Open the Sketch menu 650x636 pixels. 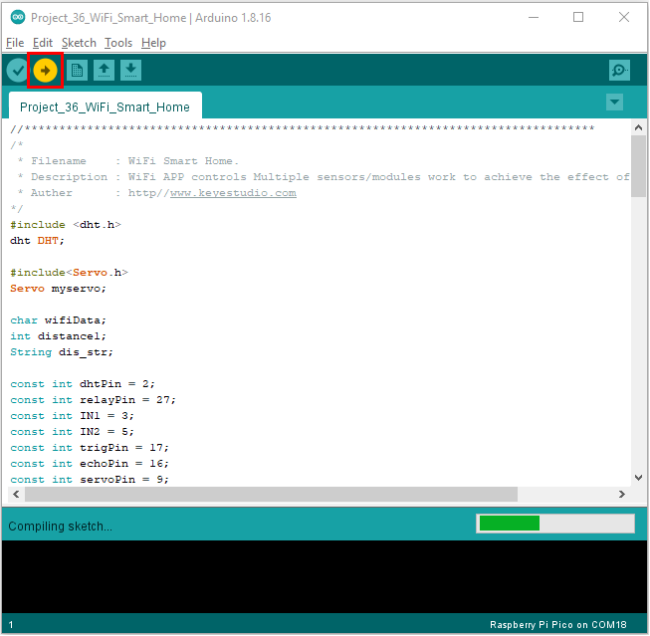[x=79, y=43]
